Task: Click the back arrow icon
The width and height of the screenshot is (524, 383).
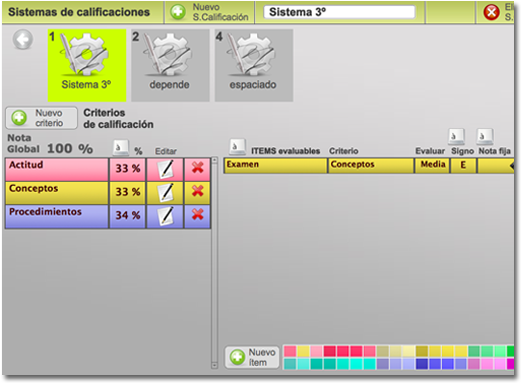Action: (x=23, y=40)
